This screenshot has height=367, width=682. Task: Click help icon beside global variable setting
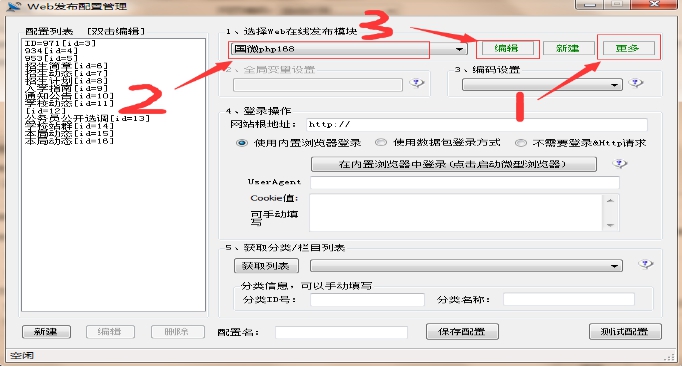point(416,83)
